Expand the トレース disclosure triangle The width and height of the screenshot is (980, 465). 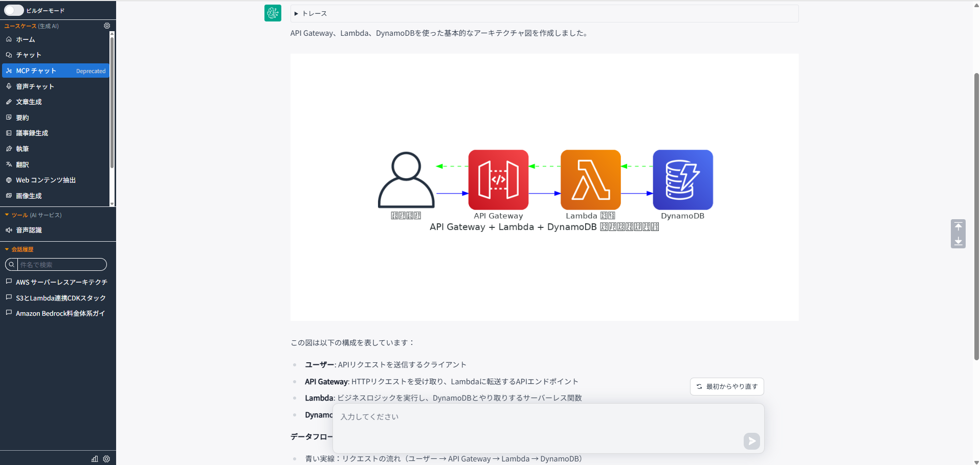click(x=296, y=14)
